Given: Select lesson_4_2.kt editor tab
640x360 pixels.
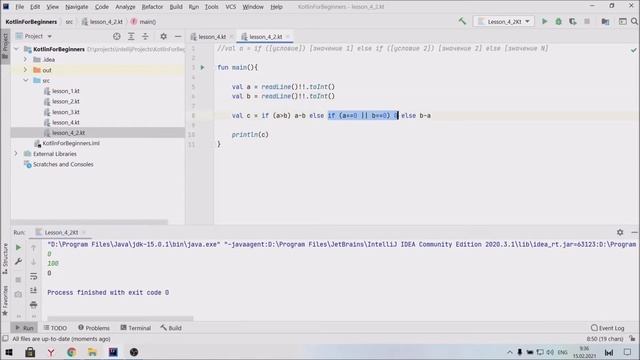Looking at the screenshot, I should pos(265,37).
